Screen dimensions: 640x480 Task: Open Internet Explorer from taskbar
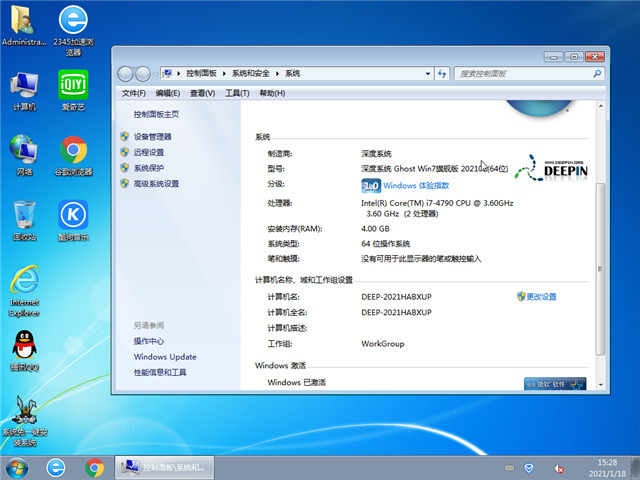tap(56, 468)
